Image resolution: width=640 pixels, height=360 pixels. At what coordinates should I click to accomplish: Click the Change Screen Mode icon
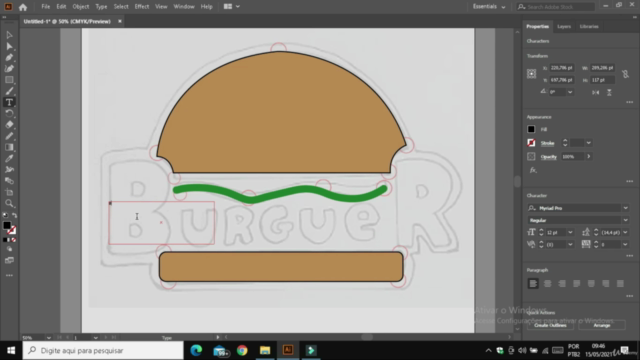click(x=9, y=260)
